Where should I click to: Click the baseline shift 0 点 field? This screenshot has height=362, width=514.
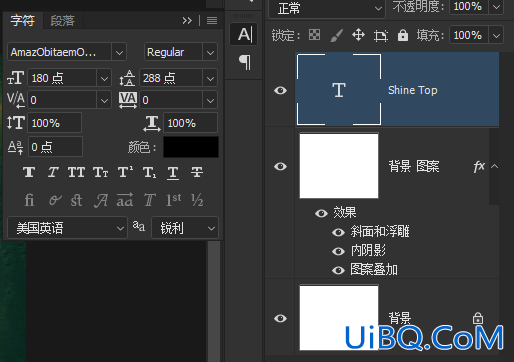55,147
